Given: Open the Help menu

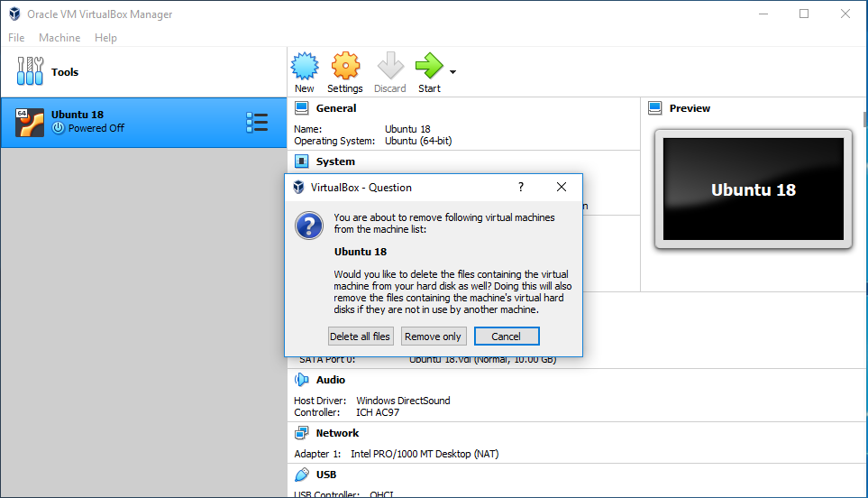Looking at the screenshot, I should [x=105, y=38].
